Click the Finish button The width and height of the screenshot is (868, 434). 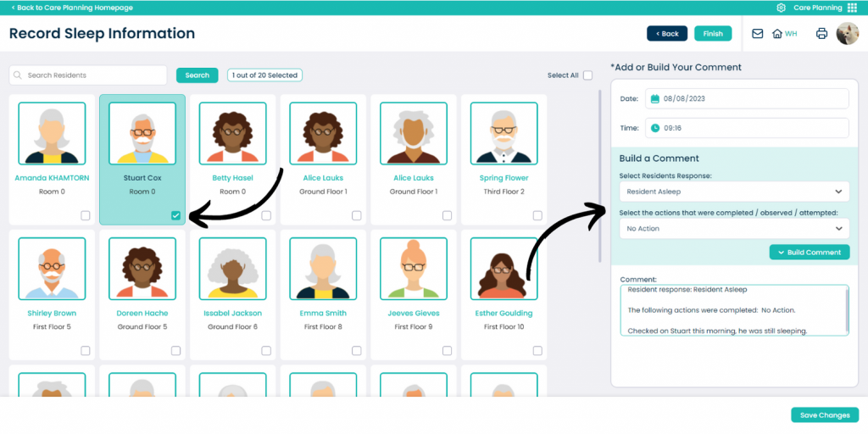713,34
